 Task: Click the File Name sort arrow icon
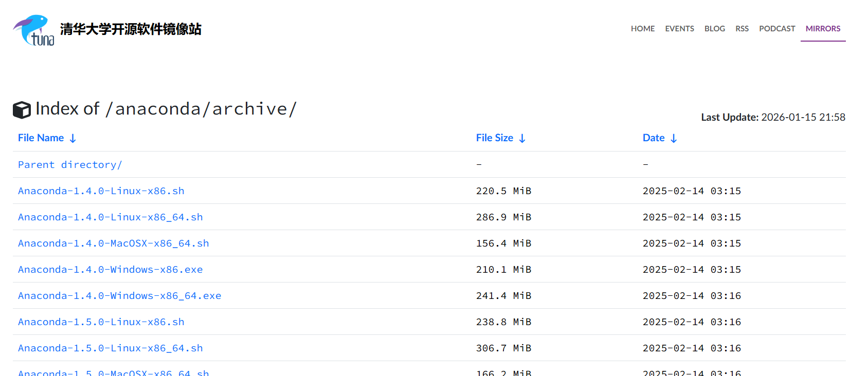tap(73, 138)
